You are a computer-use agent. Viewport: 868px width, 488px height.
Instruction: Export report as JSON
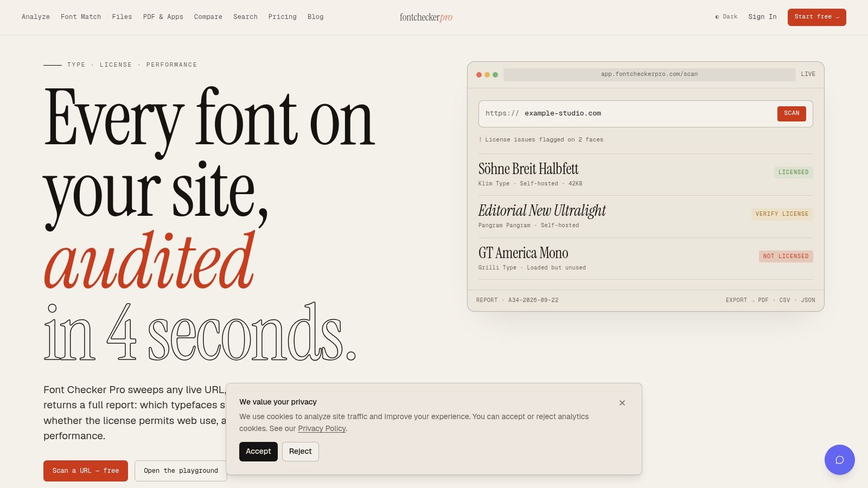point(808,300)
